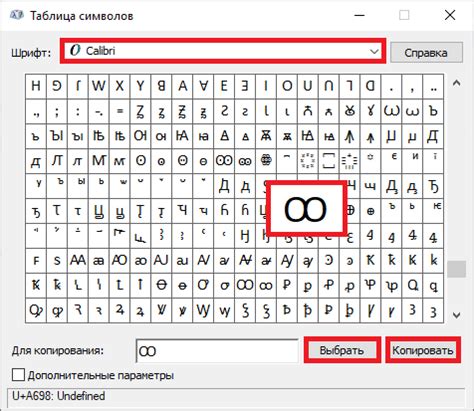Screen dimensions: 474x411
Task: Click the Для копирования: label
Action: pos(58,351)
